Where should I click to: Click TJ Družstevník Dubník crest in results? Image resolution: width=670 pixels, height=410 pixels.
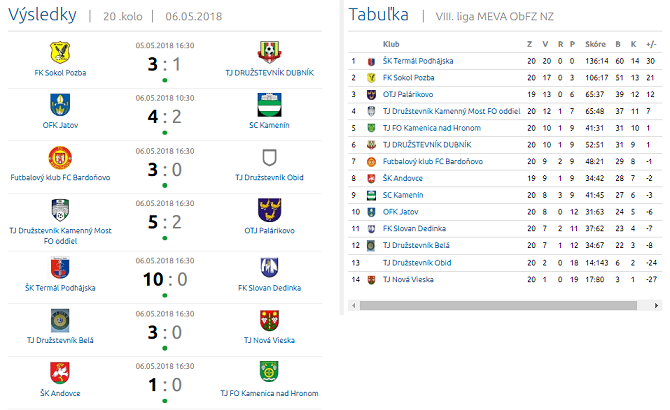click(x=268, y=51)
